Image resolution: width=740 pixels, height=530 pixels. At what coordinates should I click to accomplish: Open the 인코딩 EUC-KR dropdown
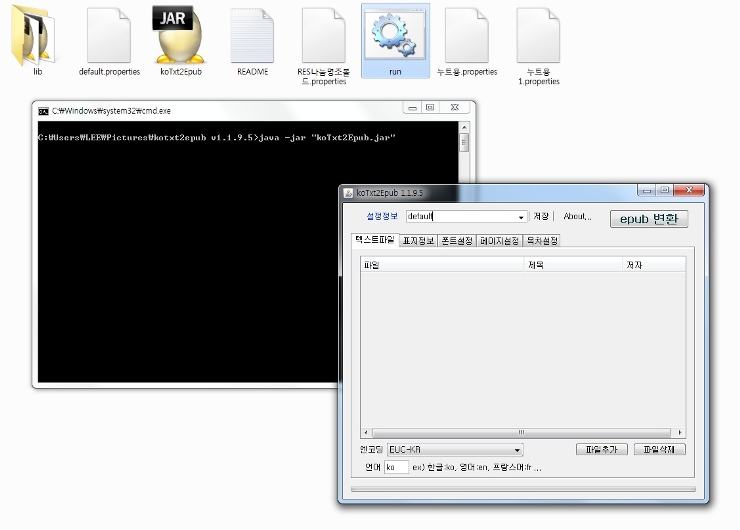(x=517, y=450)
